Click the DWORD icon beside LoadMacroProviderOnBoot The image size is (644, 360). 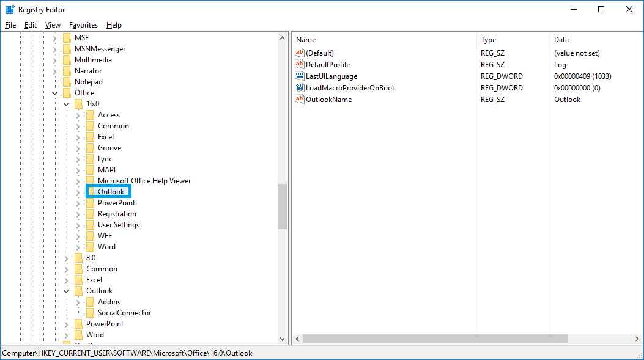300,87
